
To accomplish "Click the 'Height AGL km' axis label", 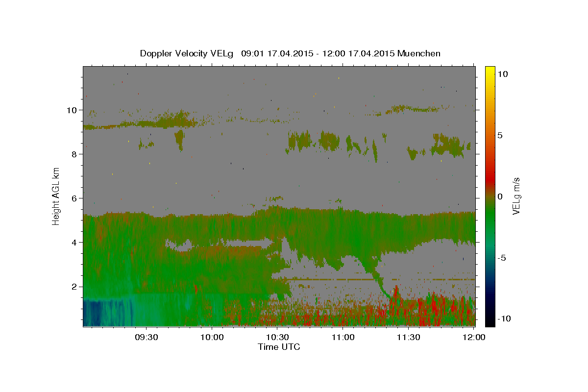I will click(56, 196).
